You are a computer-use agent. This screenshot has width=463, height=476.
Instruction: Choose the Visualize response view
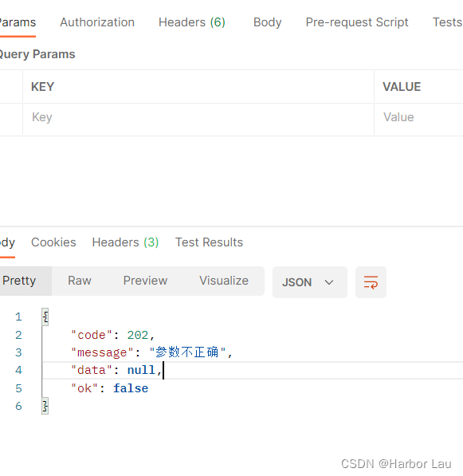tap(224, 281)
